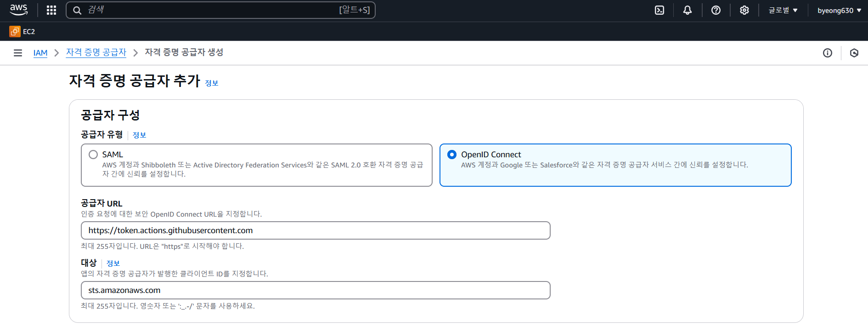Open the services grid menu

point(51,10)
